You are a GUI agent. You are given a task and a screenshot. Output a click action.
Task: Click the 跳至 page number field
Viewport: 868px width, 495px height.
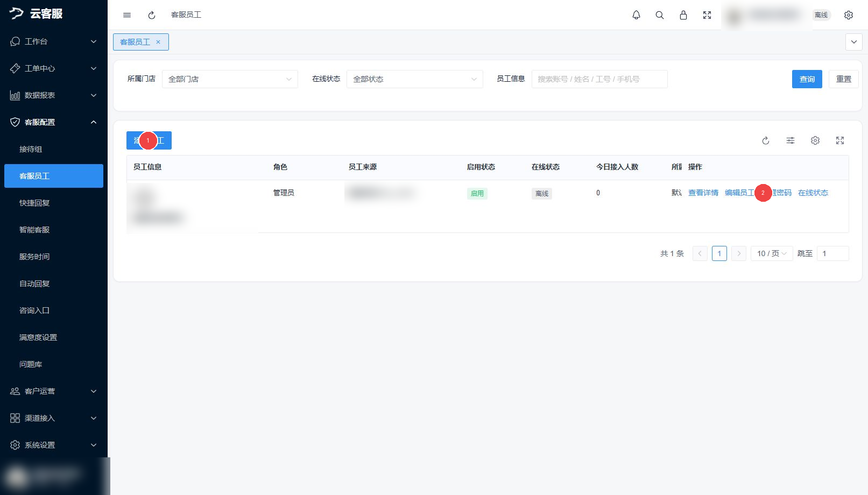click(x=833, y=253)
